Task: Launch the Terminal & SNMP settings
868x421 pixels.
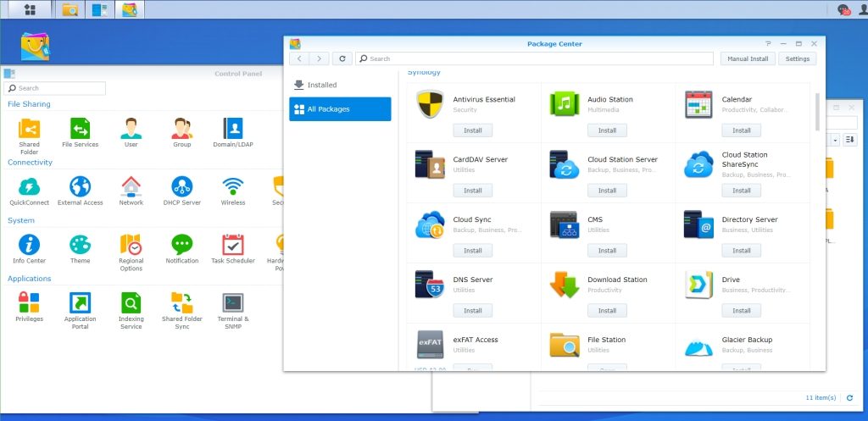Action: [x=233, y=303]
